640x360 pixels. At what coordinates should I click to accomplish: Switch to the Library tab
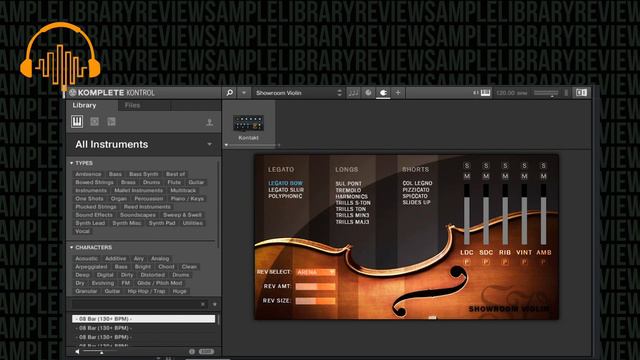(84, 105)
